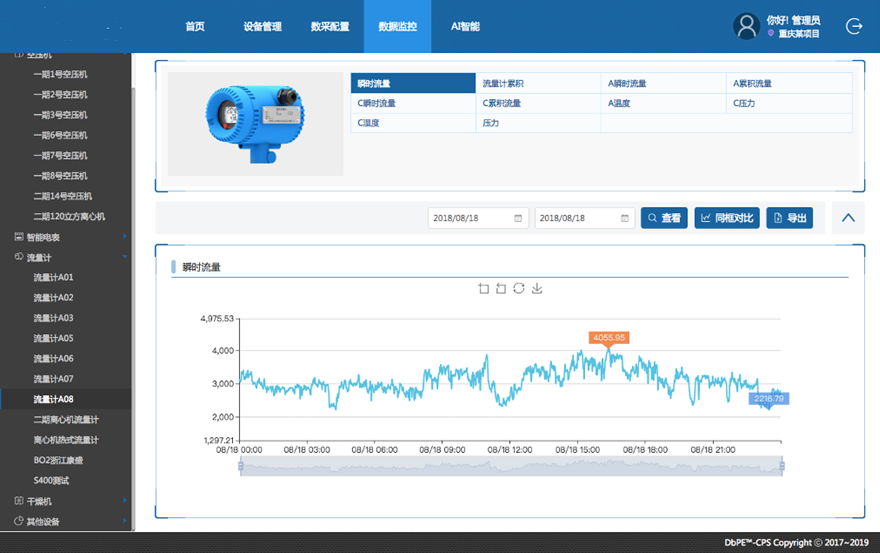
Task: Click the 查看 search button
Action: pos(664,218)
